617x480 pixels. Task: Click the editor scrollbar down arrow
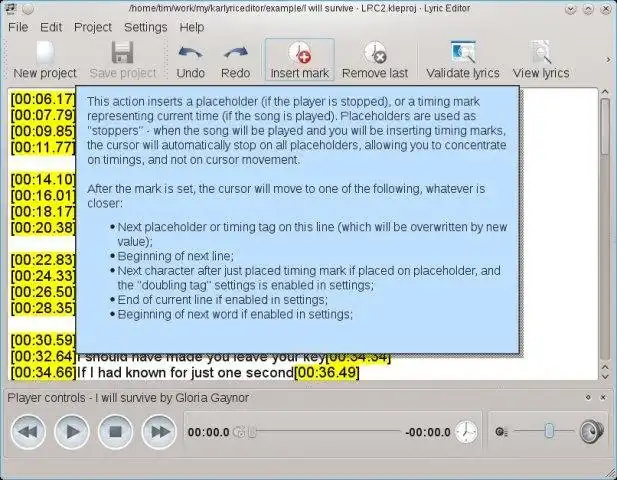[x=605, y=377]
